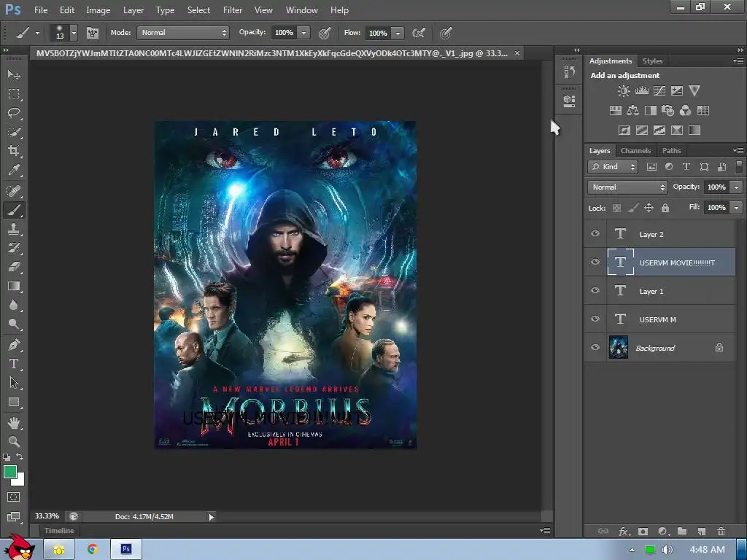
Task: Toggle airbrush build-up mode
Action: 418,33
